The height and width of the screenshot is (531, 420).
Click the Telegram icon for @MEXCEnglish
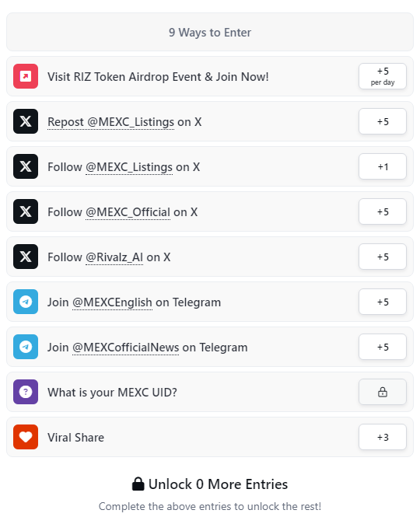pyautogui.click(x=26, y=302)
